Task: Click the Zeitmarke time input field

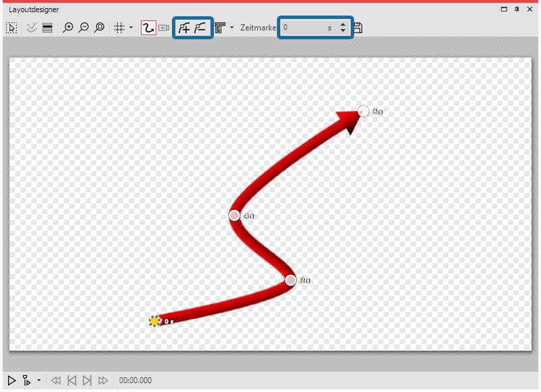Action: tap(305, 28)
